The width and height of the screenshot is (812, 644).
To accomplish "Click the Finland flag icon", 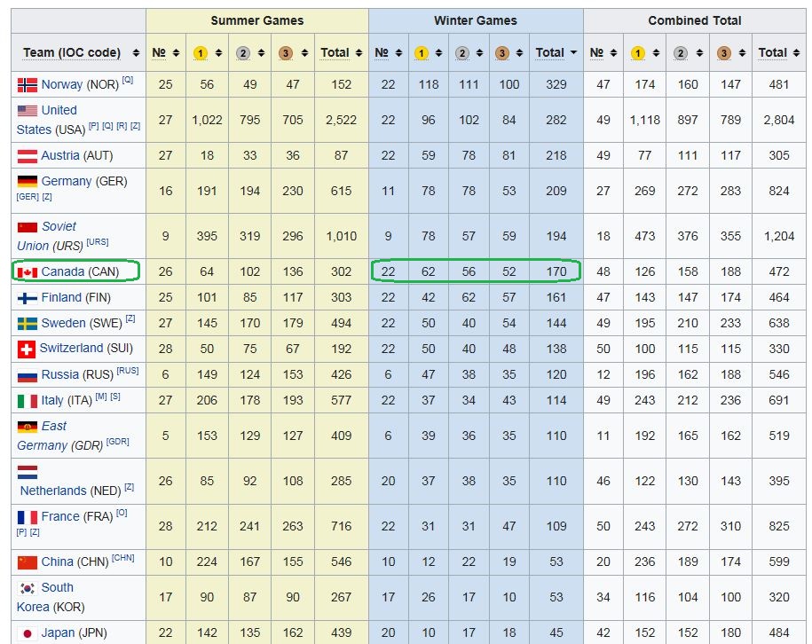I will (28, 298).
